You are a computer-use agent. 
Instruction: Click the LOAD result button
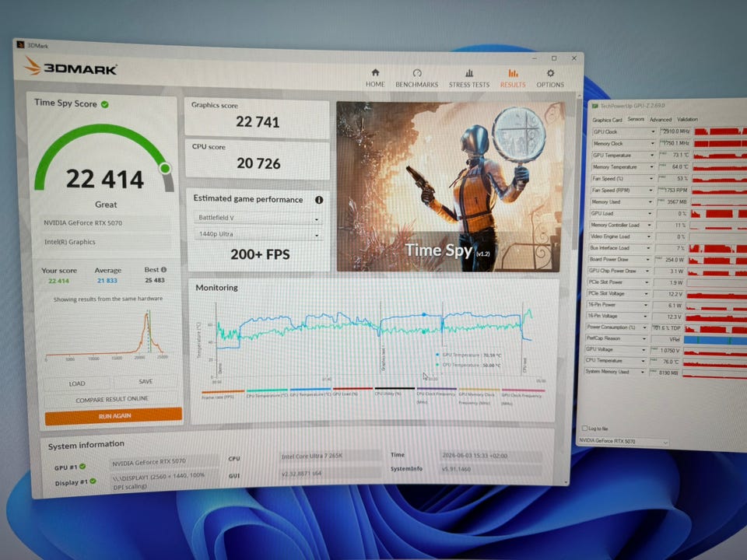77,383
